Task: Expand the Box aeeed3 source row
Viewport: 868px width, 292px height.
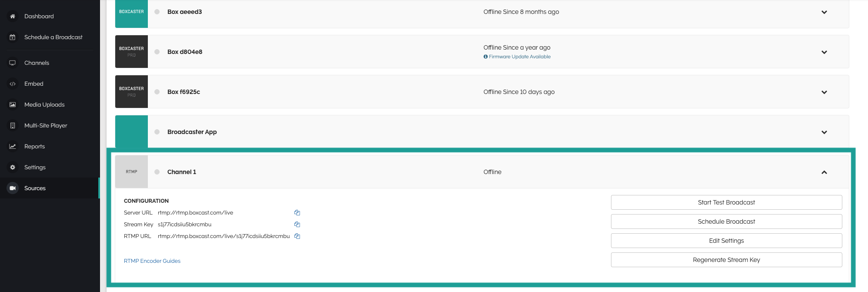Action: click(824, 12)
